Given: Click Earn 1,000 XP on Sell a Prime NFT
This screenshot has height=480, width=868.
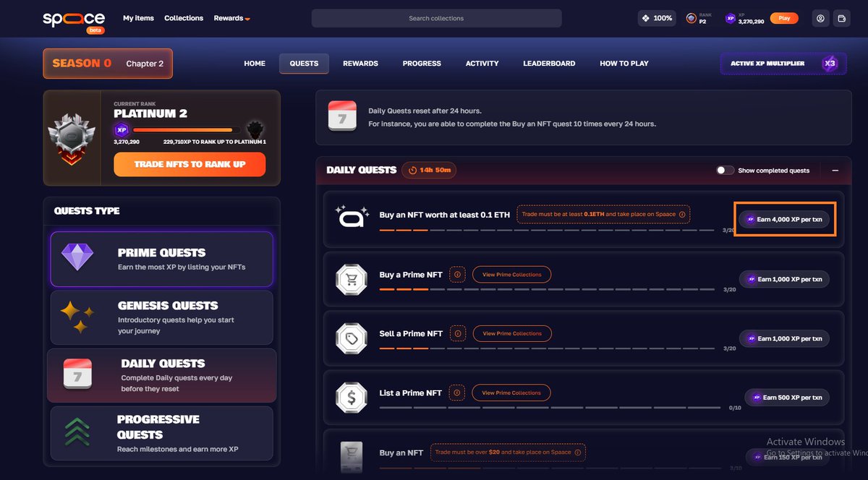Looking at the screenshot, I should click(x=784, y=338).
